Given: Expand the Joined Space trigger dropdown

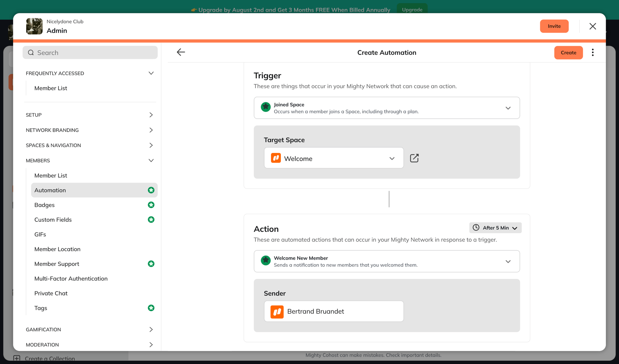Looking at the screenshot, I should pos(508,108).
